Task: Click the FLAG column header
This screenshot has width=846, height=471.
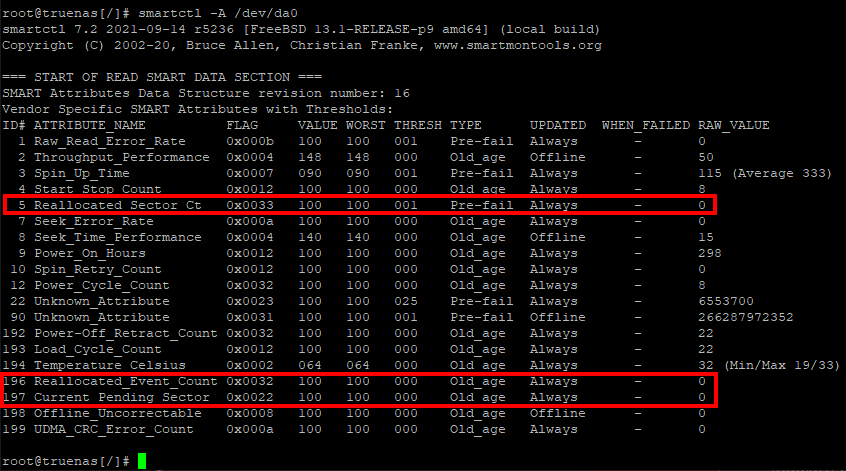Action: tap(242, 125)
